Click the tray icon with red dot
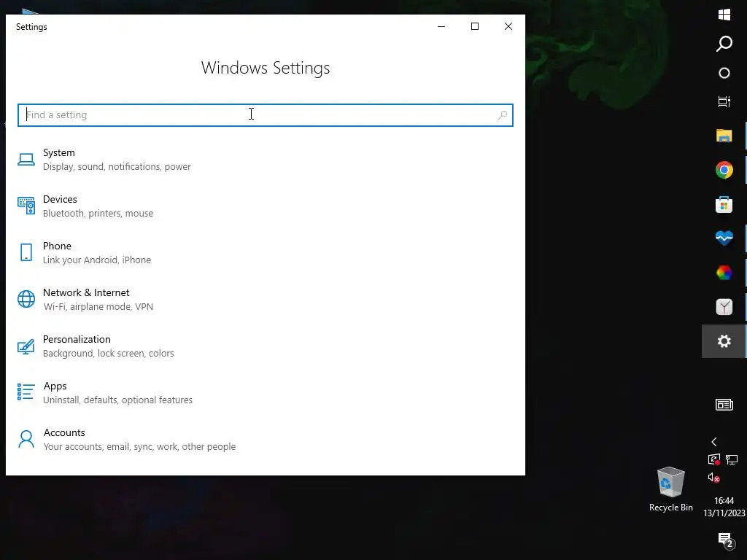747x560 pixels. tap(713, 459)
